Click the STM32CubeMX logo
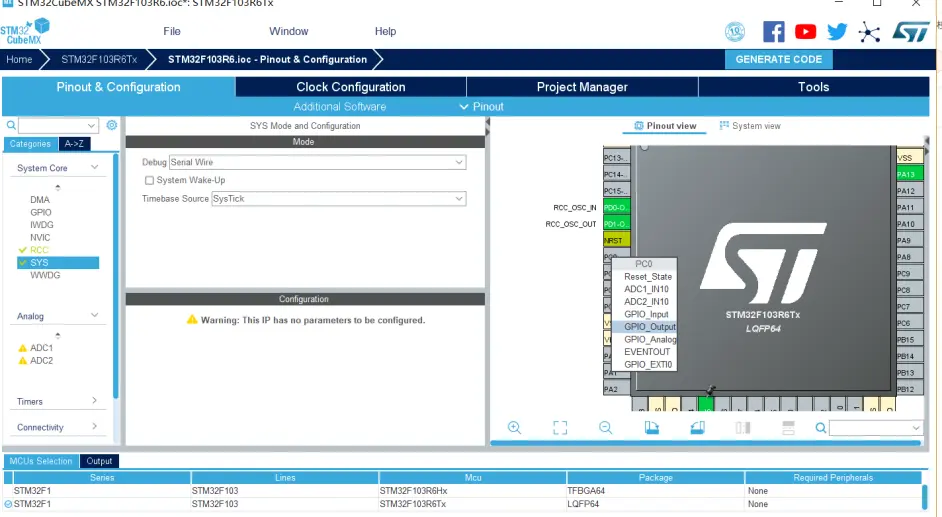Image resolution: width=942 pixels, height=517 pixels. click(x=25, y=31)
